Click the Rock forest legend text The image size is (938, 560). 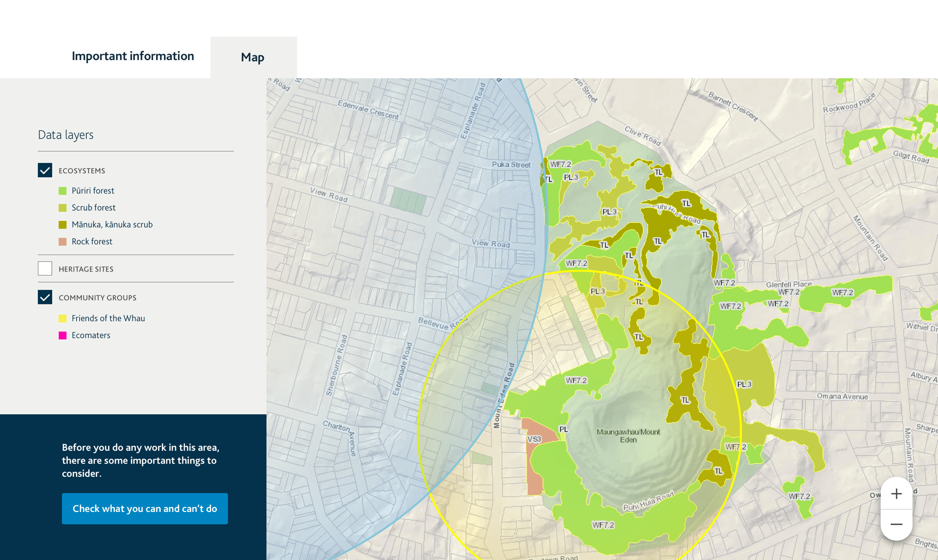tap(92, 242)
